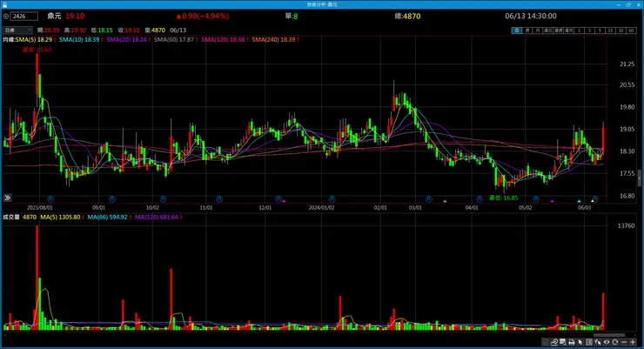Click the circular event marker near 2024/01/02

tap(332, 199)
